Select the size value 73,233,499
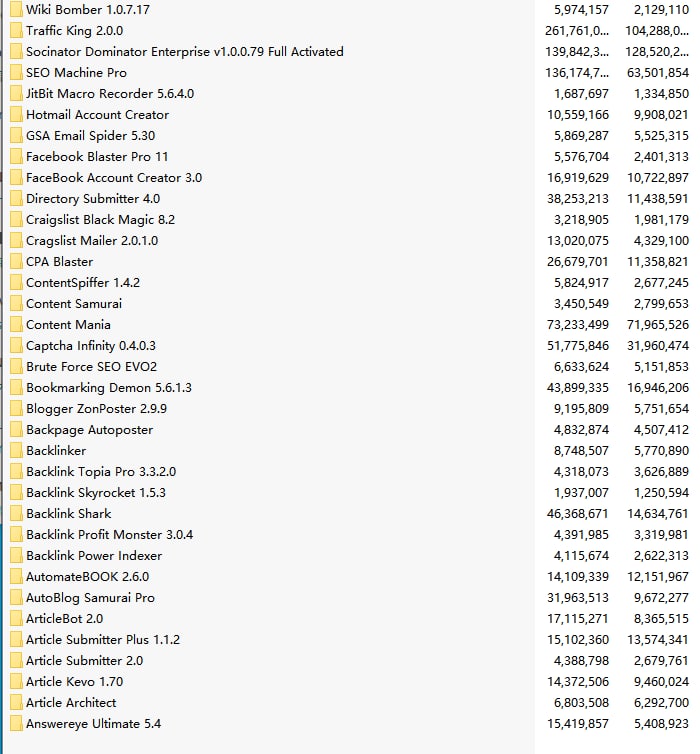The width and height of the screenshot is (700, 754). point(578,325)
